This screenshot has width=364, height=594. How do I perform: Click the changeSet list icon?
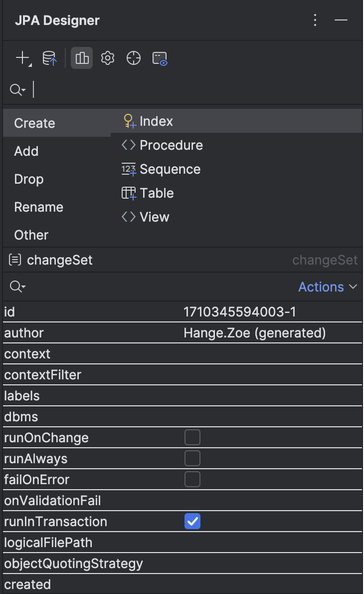15,260
